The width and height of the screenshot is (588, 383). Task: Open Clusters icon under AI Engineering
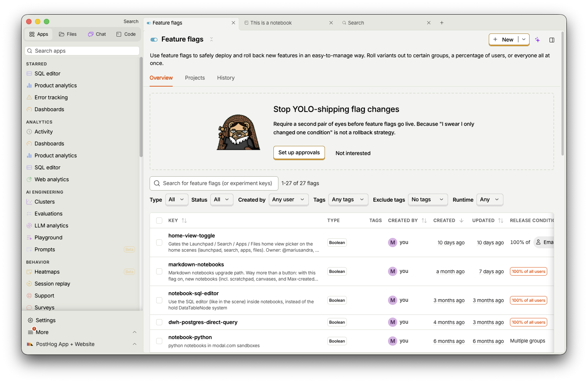point(29,202)
